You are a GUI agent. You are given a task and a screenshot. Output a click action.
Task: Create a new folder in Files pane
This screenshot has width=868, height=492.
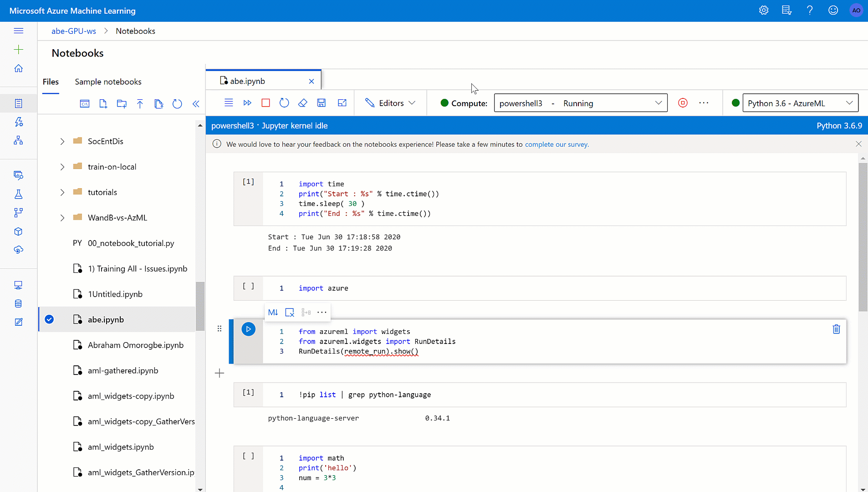click(122, 104)
